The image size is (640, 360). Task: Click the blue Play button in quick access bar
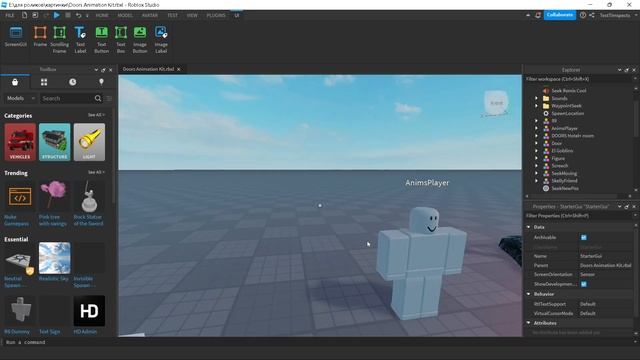tap(57, 15)
